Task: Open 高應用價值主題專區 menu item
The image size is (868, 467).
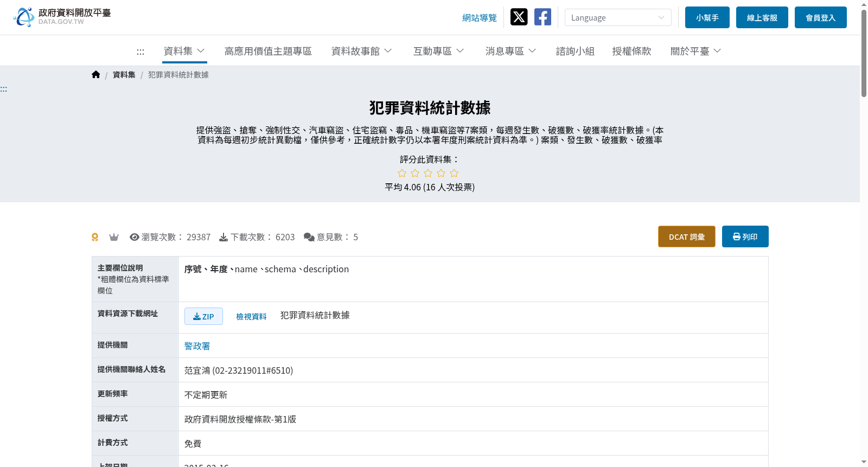Action: click(268, 51)
